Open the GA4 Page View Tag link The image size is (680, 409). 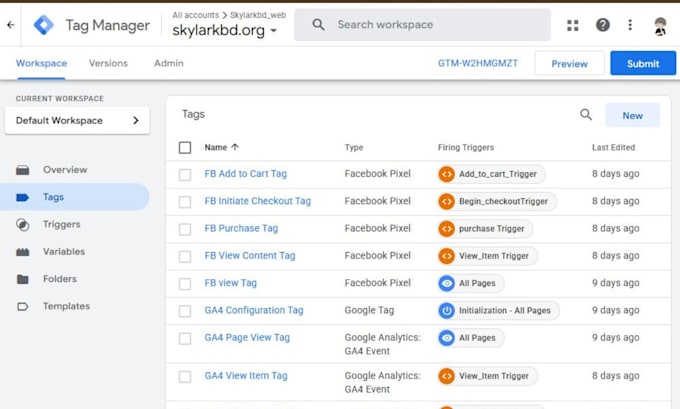[247, 337]
